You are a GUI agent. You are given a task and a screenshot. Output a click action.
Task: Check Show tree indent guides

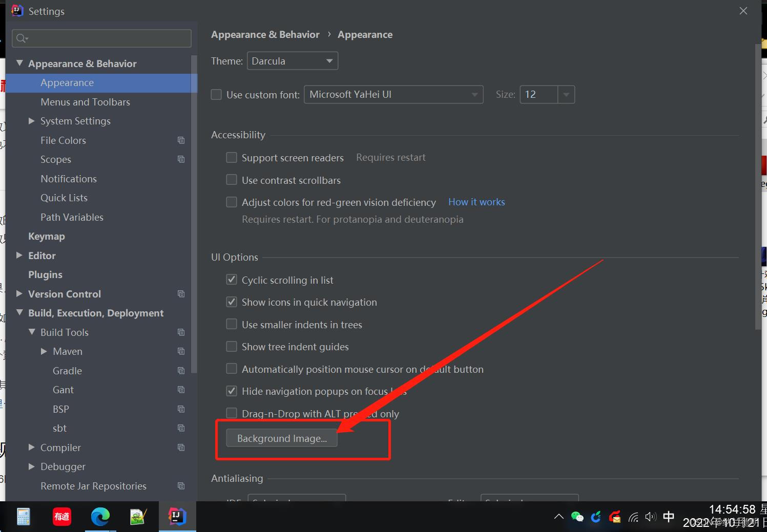click(x=231, y=346)
